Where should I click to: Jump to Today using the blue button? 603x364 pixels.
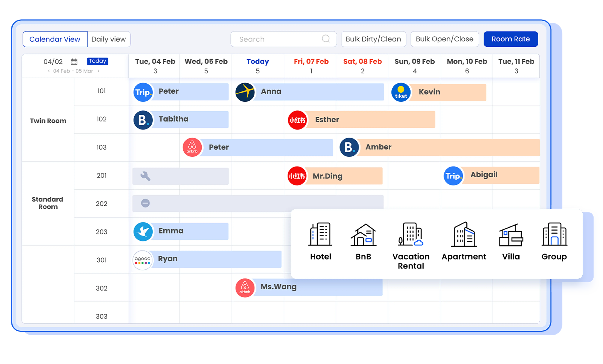tap(97, 61)
